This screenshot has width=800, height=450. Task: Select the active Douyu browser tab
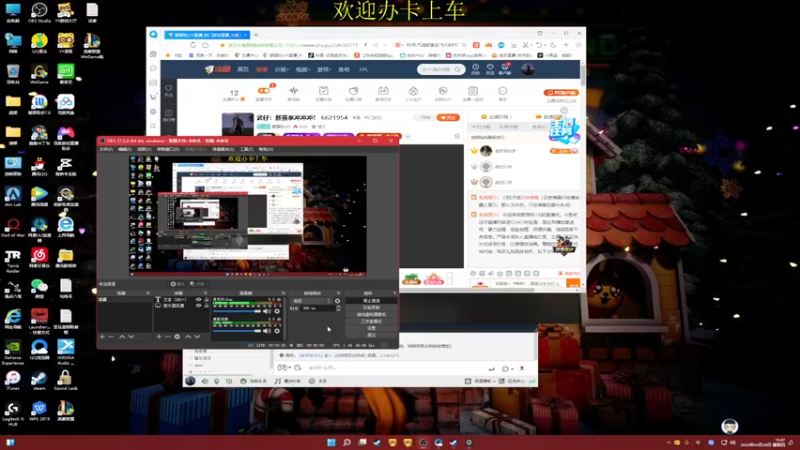[x=207, y=35]
